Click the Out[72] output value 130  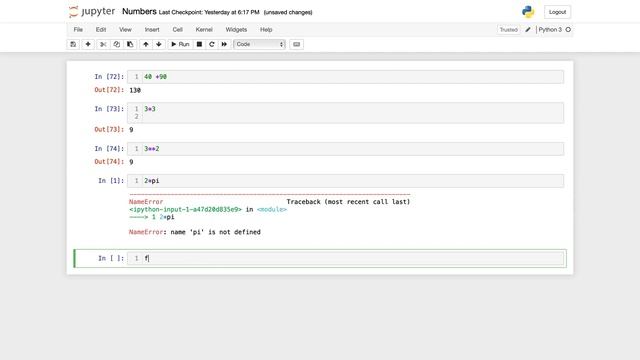point(135,90)
